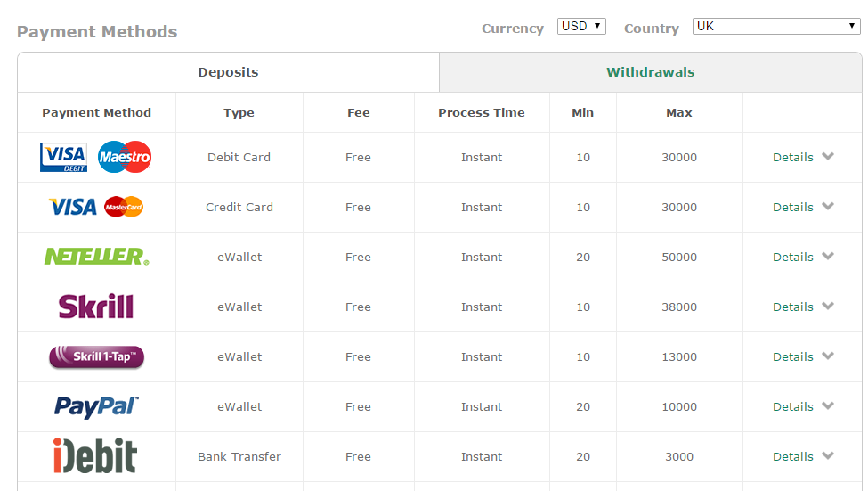Expand the Debit Card row details chevron
Viewport: 868px width, 491px height.
pyautogui.click(x=828, y=157)
